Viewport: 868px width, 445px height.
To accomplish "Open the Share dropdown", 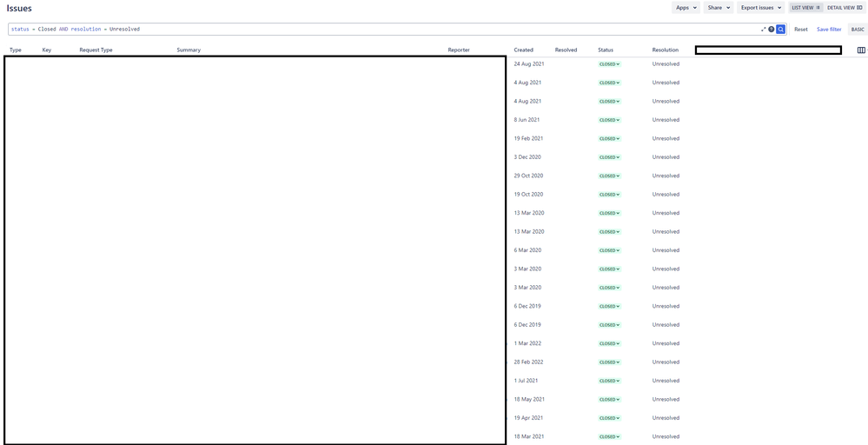I will (x=719, y=8).
